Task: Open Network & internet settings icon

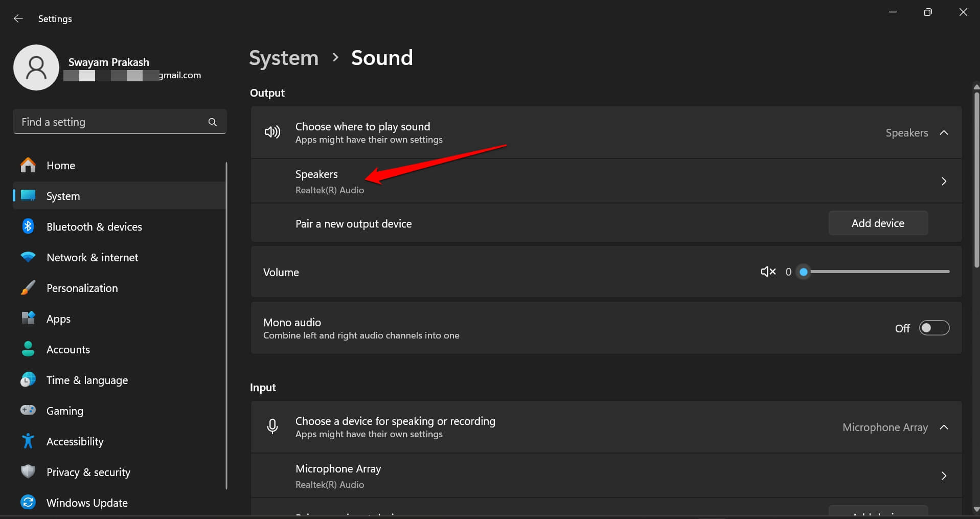Action: 28,257
